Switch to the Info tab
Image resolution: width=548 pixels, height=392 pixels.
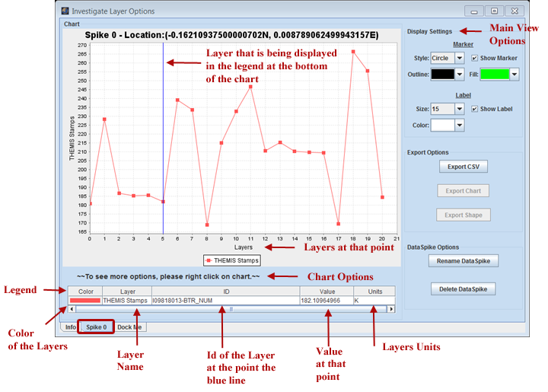pos(70,327)
